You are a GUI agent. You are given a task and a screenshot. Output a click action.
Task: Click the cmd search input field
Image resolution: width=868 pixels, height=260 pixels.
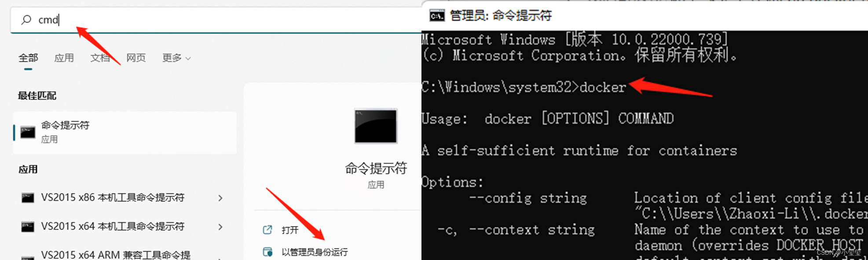(220, 20)
